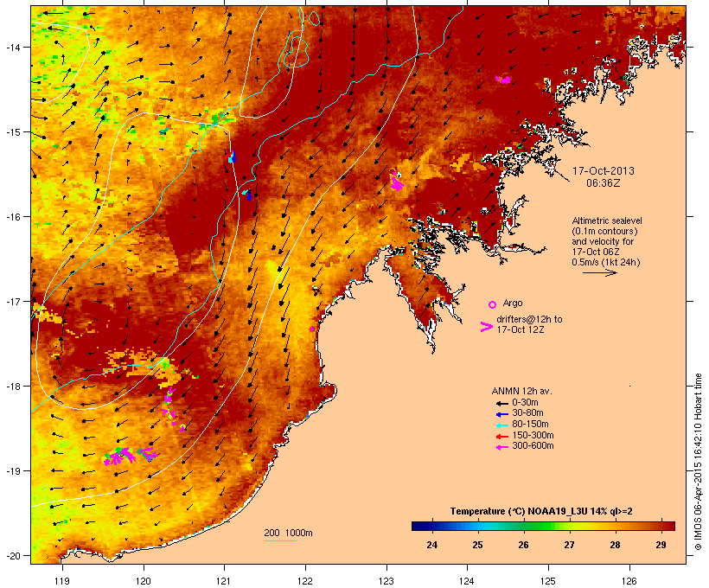Click the longitude axis label 122
The height and width of the screenshot is (588, 709).
pos(305,581)
